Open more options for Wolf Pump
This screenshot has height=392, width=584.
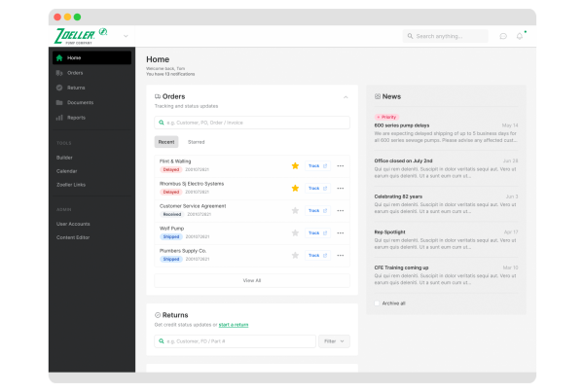coord(341,232)
